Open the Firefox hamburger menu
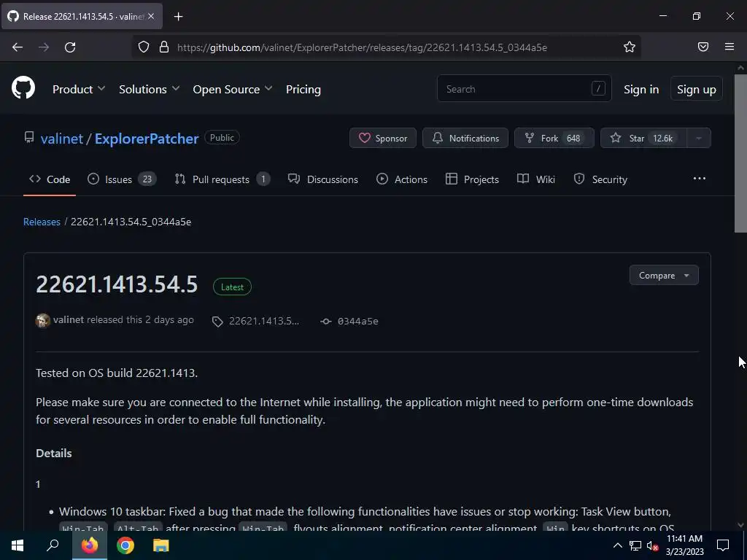The height and width of the screenshot is (560, 747). (x=729, y=47)
